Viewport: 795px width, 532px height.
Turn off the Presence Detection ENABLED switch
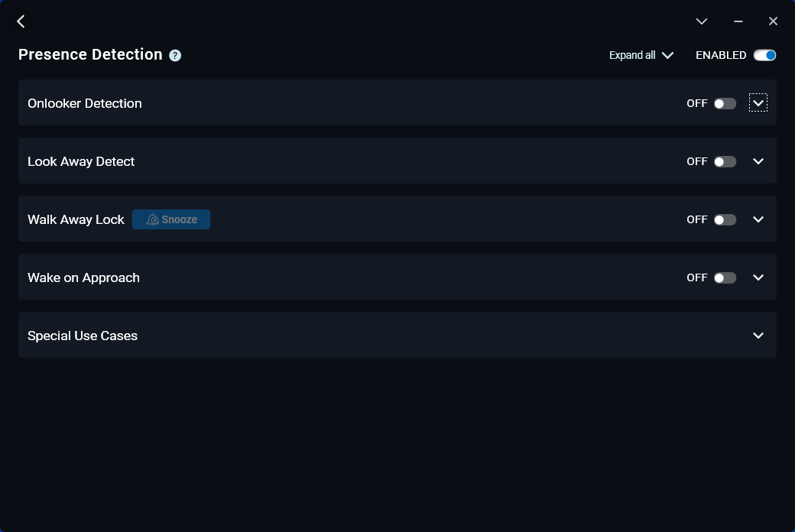pyautogui.click(x=764, y=55)
